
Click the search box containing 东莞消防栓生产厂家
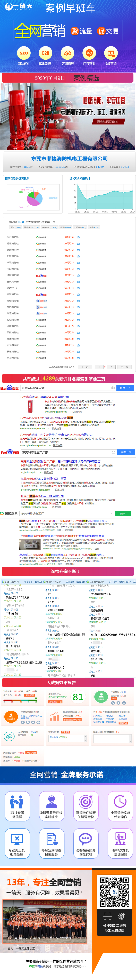68,452
